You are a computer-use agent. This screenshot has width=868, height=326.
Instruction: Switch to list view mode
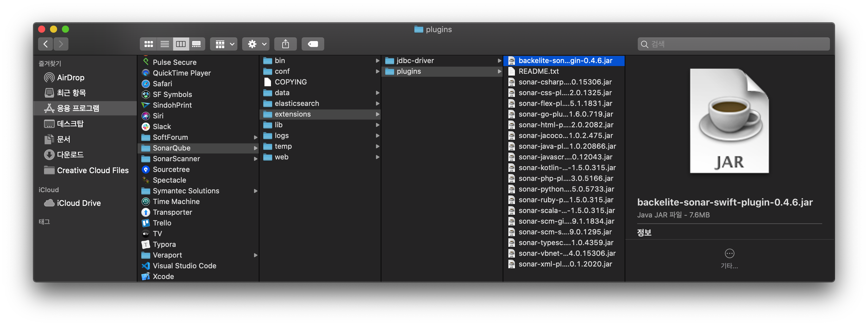click(x=164, y=44)
